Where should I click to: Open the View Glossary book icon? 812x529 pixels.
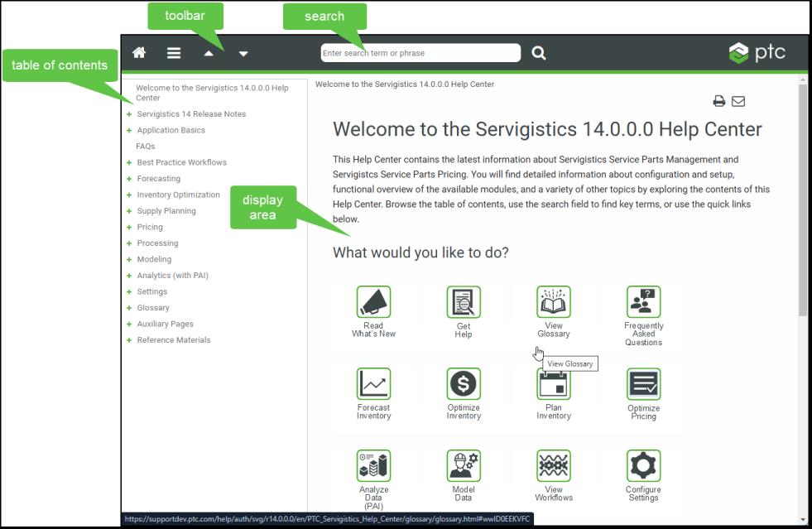tap(554, 301)
